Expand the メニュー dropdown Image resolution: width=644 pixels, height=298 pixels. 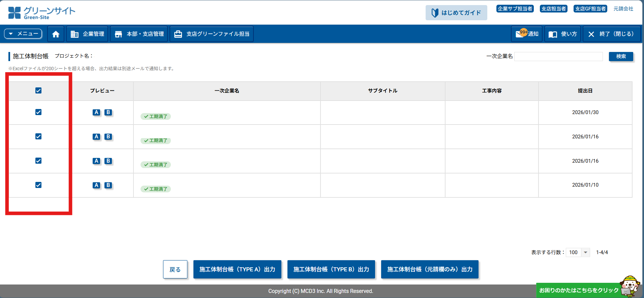click(23, 34)
